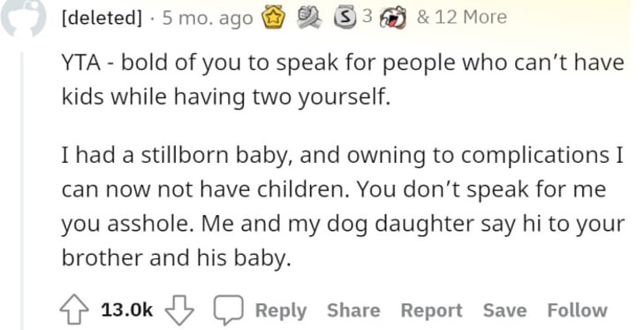The height and width of the screenshot is (330, 644).
Task: Click the laughing face award icon
Action: coord(393,19)
